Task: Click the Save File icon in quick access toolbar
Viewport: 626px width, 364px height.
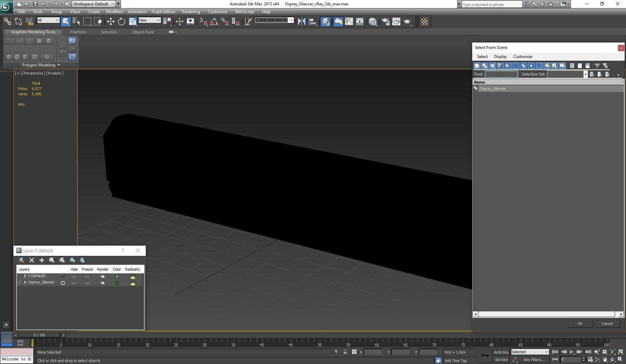Action: (35, 4)
